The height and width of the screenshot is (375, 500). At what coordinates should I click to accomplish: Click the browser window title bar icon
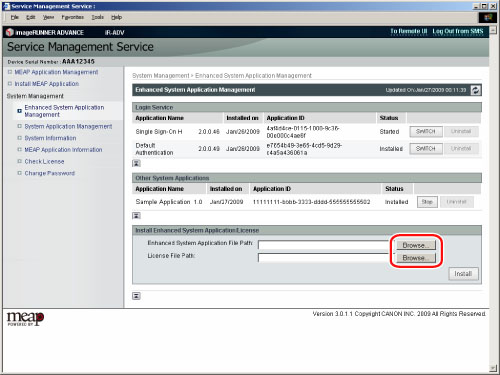point(6,6)
